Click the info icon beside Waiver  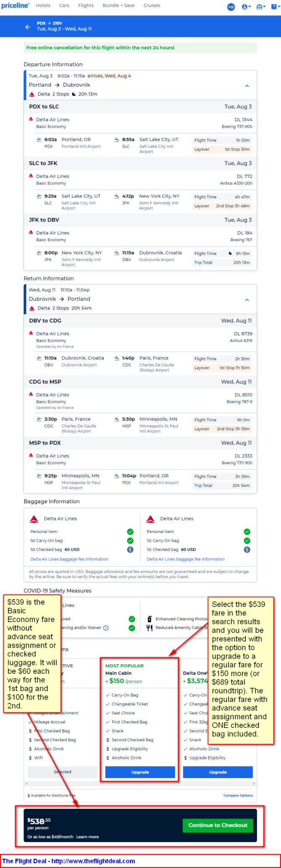tap(106, 628)
